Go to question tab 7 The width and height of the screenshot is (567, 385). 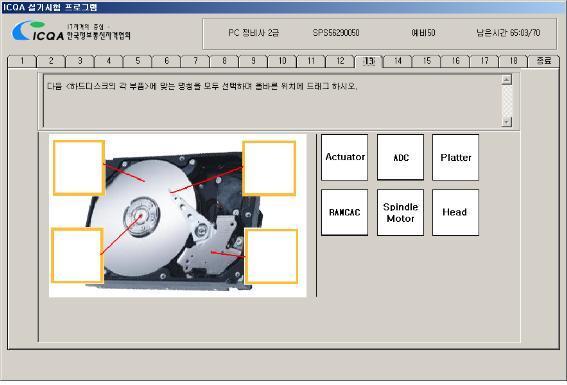pyautogui.click(x=196, y=61)
